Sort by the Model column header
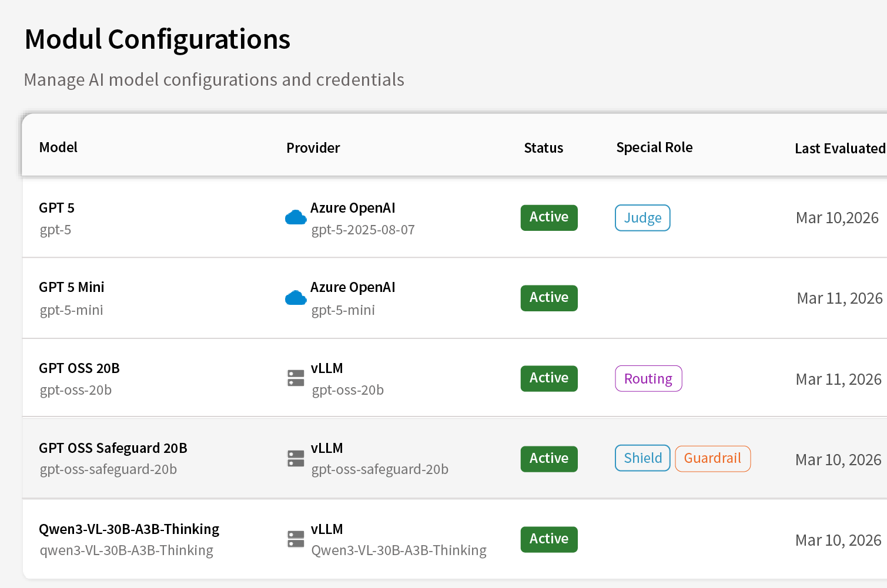The image size is (887, 588). pos(58,147)
